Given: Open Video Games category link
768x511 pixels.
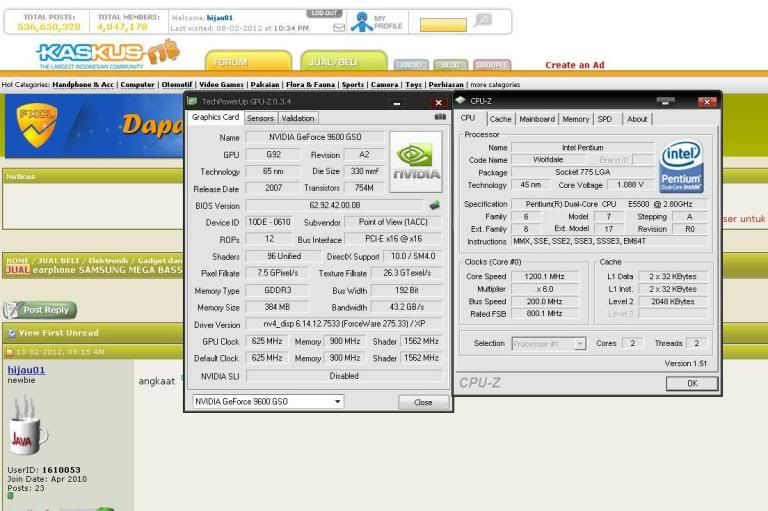Looking at the screenshot, I should pyautogui.click(x=221, y=85).
